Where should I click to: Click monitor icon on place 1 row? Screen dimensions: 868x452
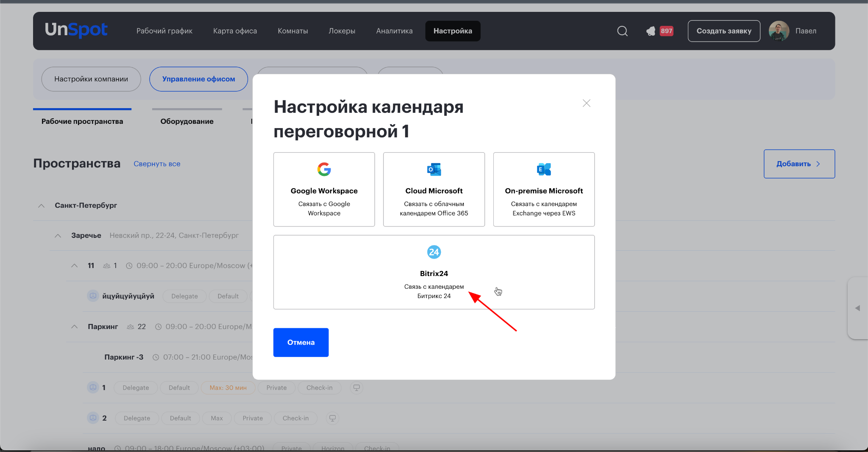click(x=357, y=388)
